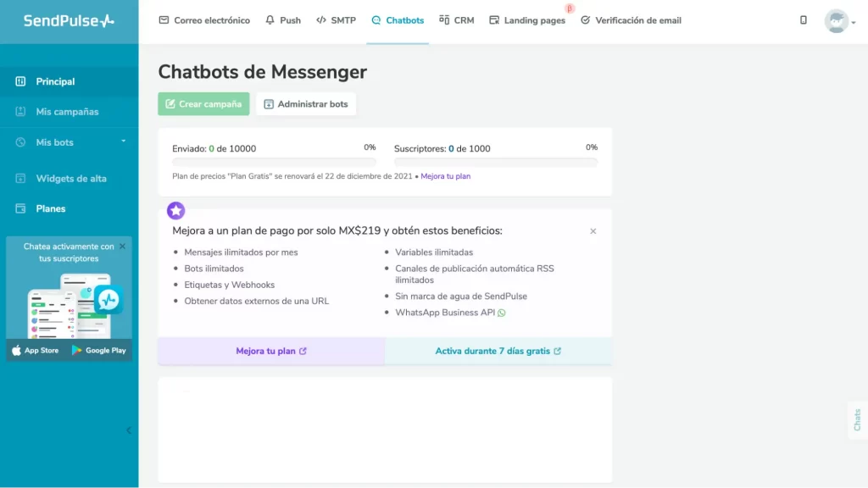This screenshot has height=488, width=868.
Task: Click the Chatbots chat bubble icon
Action: [376, 20]
